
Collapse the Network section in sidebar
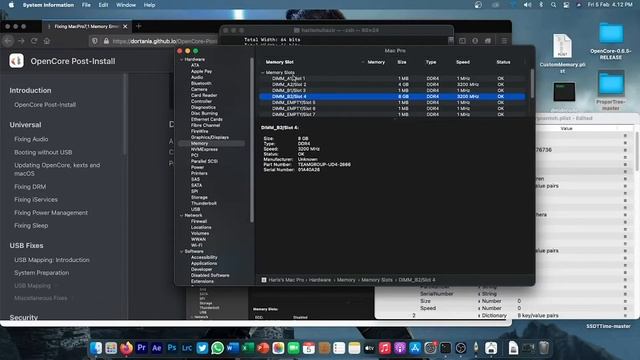click(182, 215)
